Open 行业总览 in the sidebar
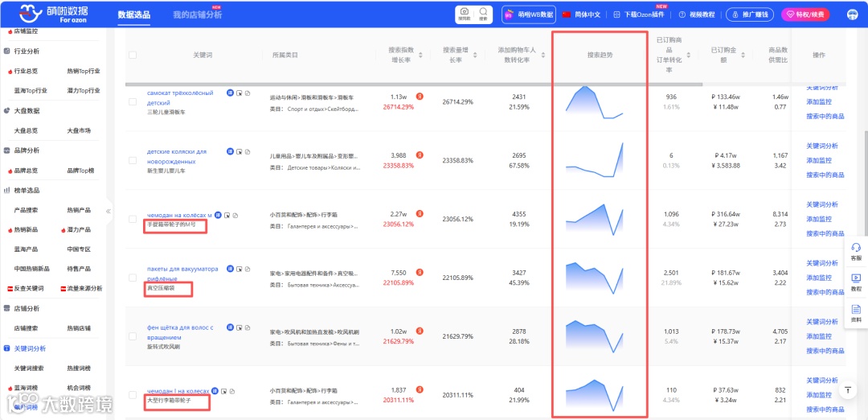 (26, 71)
